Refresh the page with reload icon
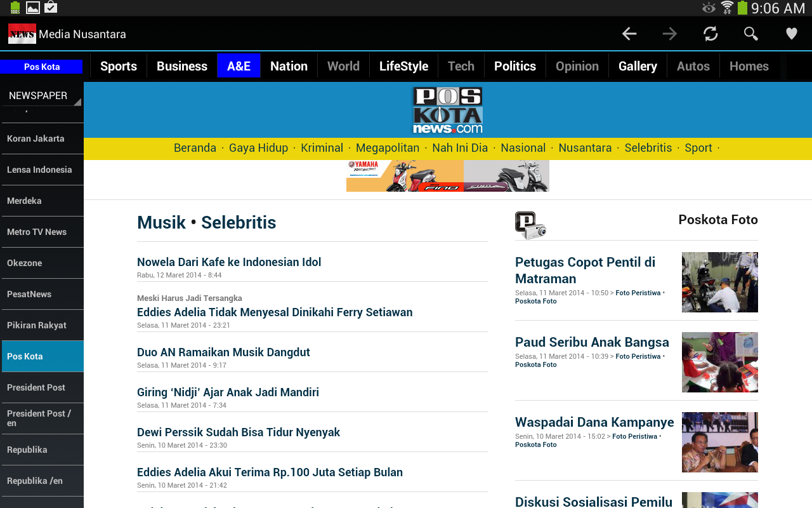 pos(710,34)
